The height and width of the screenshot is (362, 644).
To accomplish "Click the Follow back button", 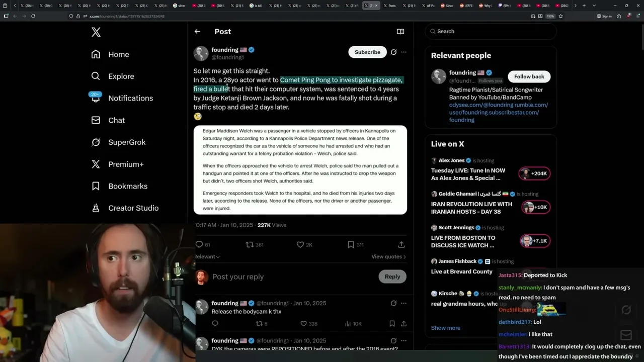I will (529, 76).
